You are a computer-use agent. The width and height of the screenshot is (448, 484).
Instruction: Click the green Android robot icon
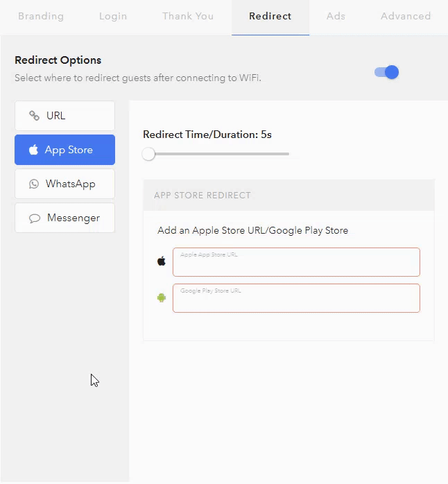(x=162, y=297)
